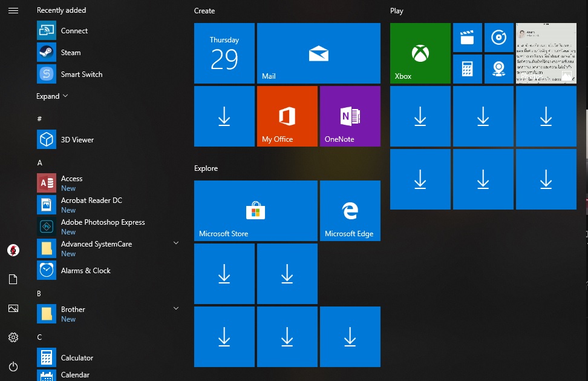Screen dimensions: 588x381
Task: Open Pictures sidebar icon
Action: (x=13, y=308)
